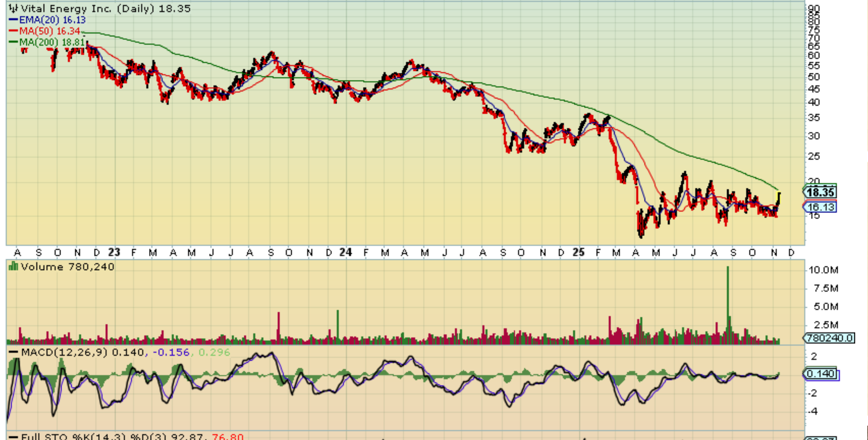Screen dimensions: 868x440
Task: Click the yellow latest price candlestick
Action: pos(779,198)
